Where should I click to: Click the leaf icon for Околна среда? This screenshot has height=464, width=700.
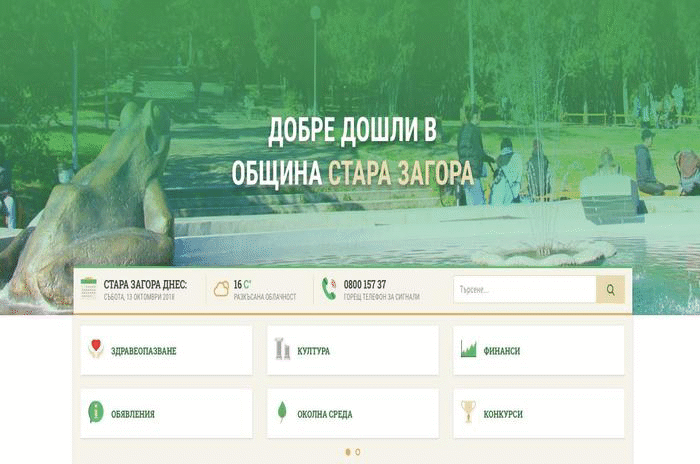(x=282, y=412)
